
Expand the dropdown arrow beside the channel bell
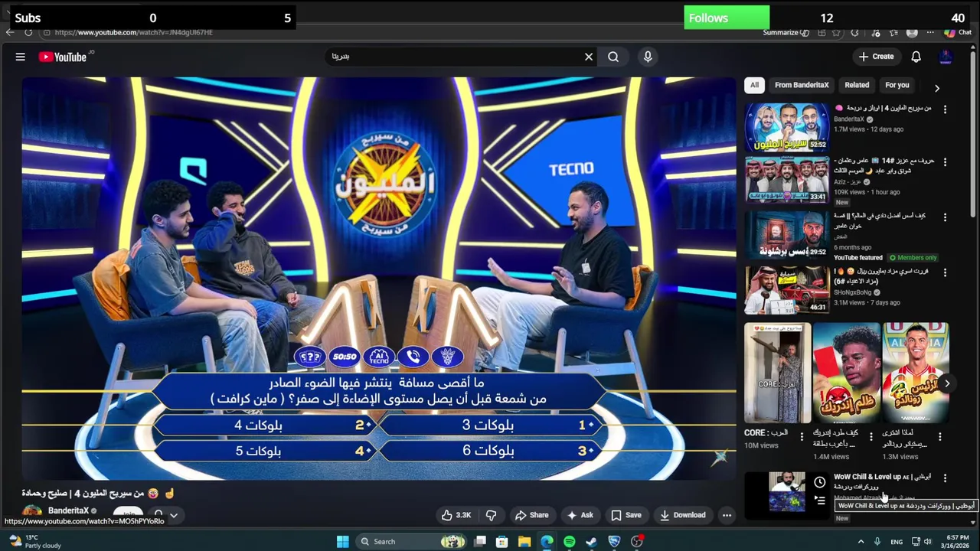[174, 515]
